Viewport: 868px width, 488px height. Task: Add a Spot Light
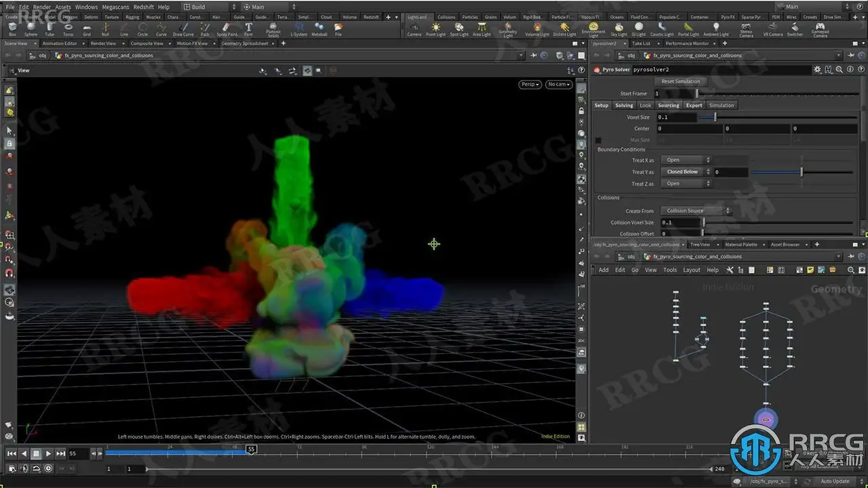(x=459, y=29)
